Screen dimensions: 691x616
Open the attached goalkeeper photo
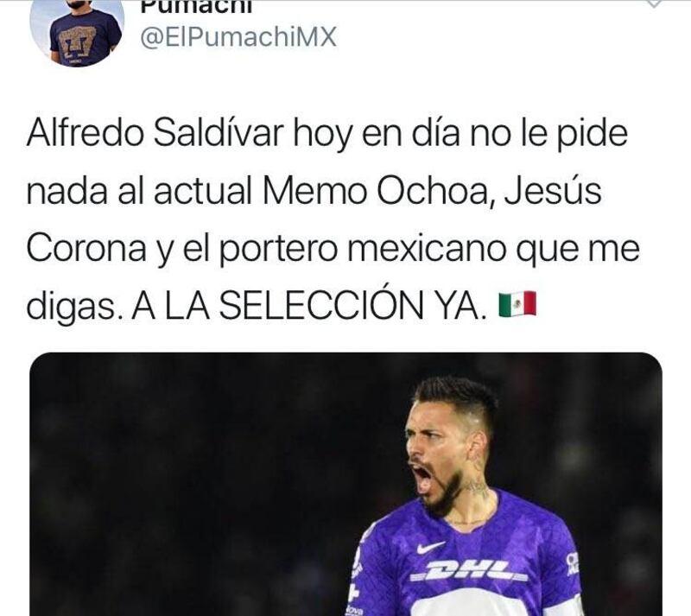(x=345, y=484)
